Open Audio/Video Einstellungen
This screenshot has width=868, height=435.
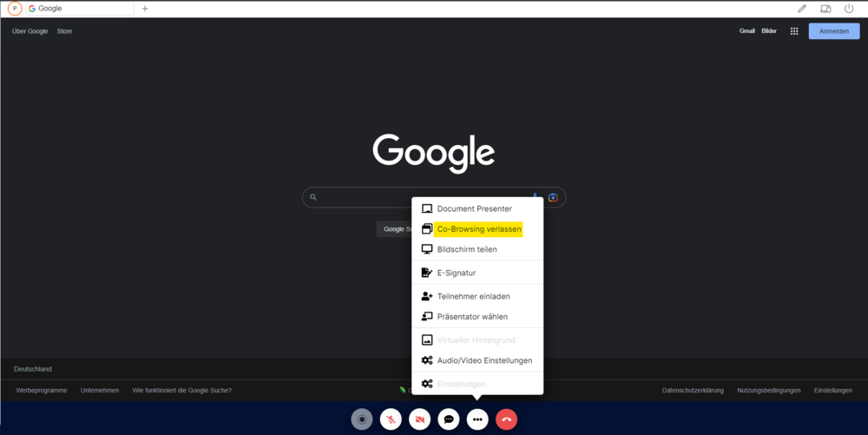(x=477, y=360)
